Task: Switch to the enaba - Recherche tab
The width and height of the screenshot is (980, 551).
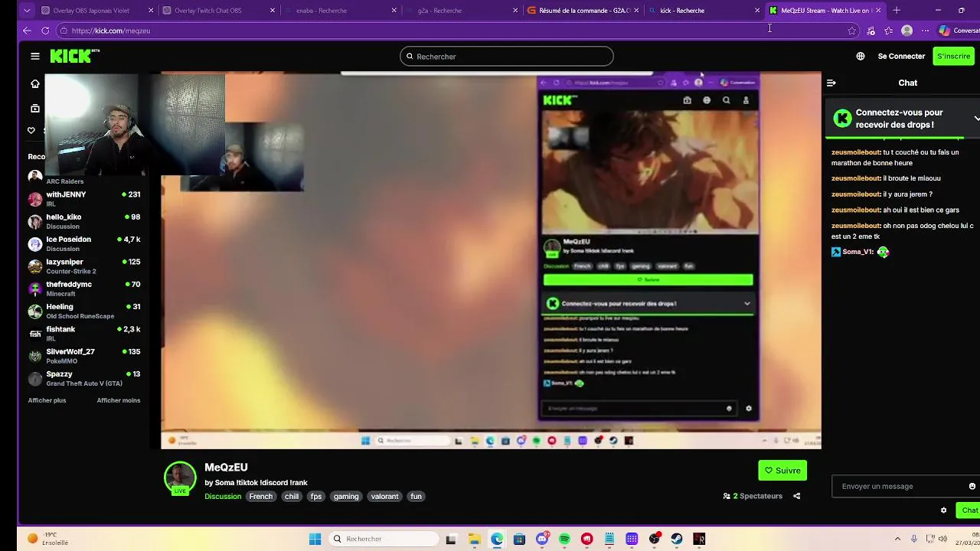Action: (341, 11)
